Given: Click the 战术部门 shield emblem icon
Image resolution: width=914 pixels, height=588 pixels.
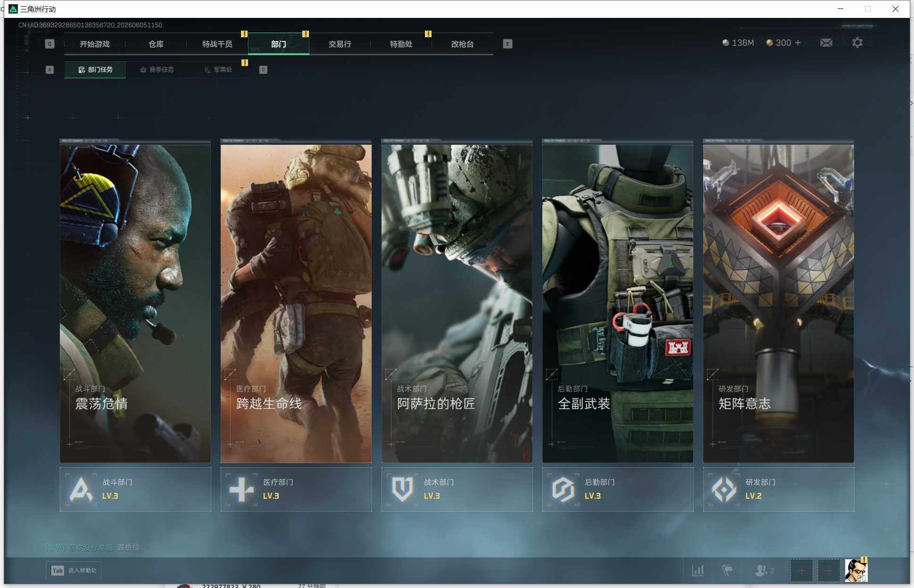Looking at the screenshot, I should (x=403, y=489).
